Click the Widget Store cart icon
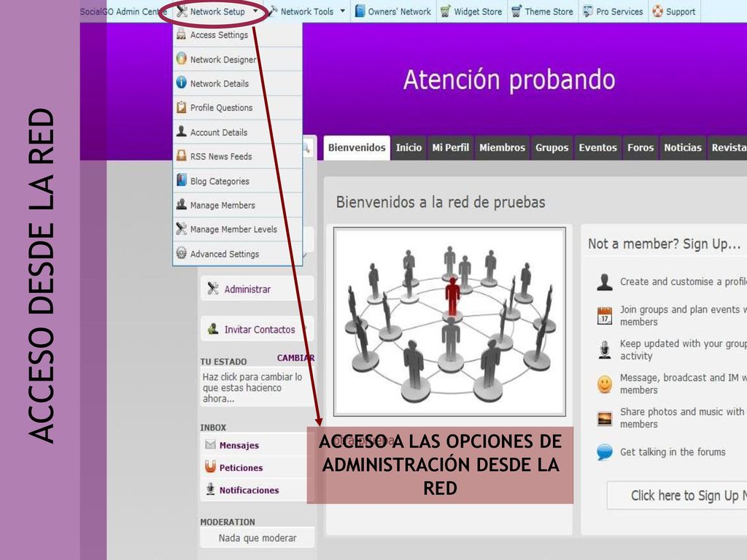 point(445,11)
